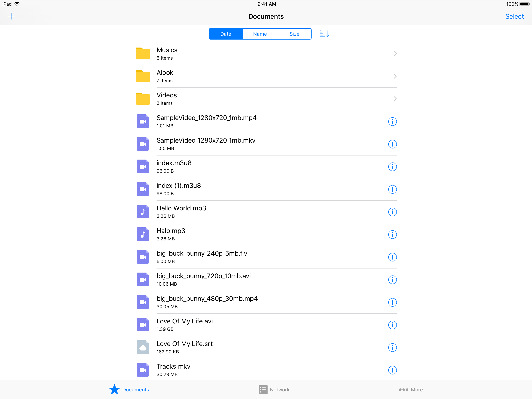Open info panel for Tracks.mkv
Screen dimensions: 532x399
tap(392, 370)
